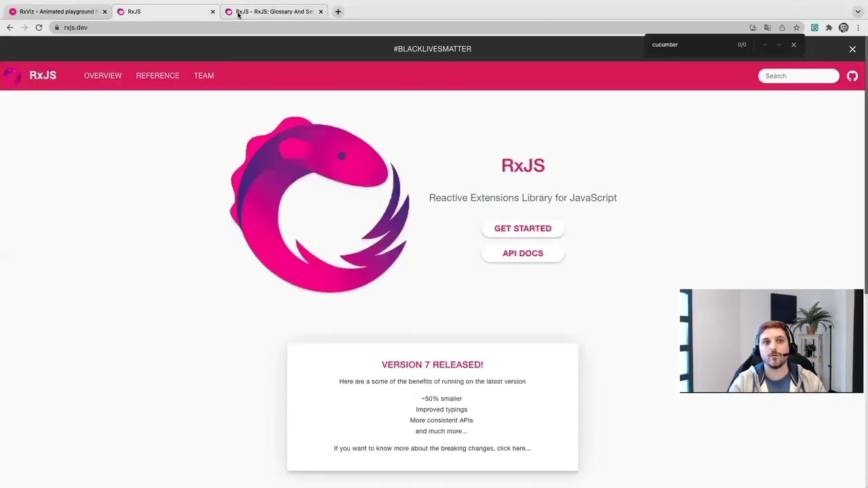This screenshot has width=868, height=488.
Task: Click the Improved typings text
Action: pos(441,409)
